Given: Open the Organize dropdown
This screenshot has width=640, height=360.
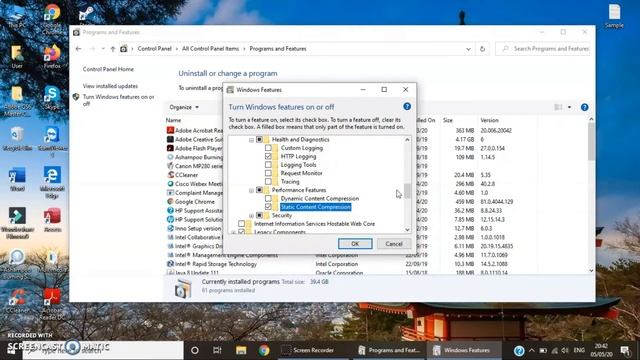Looking at the screenshot, I should click(x=184, y=107).
